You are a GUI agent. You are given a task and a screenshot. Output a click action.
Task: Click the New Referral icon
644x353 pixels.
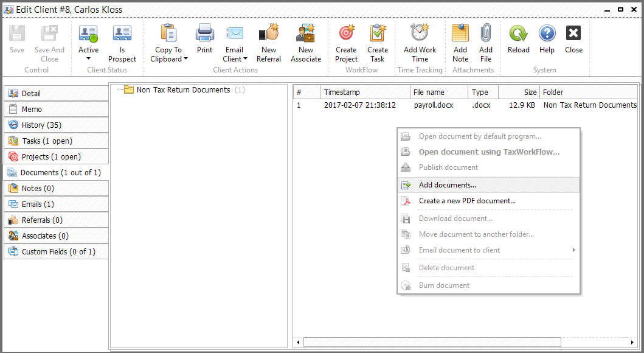coord(269,33)
